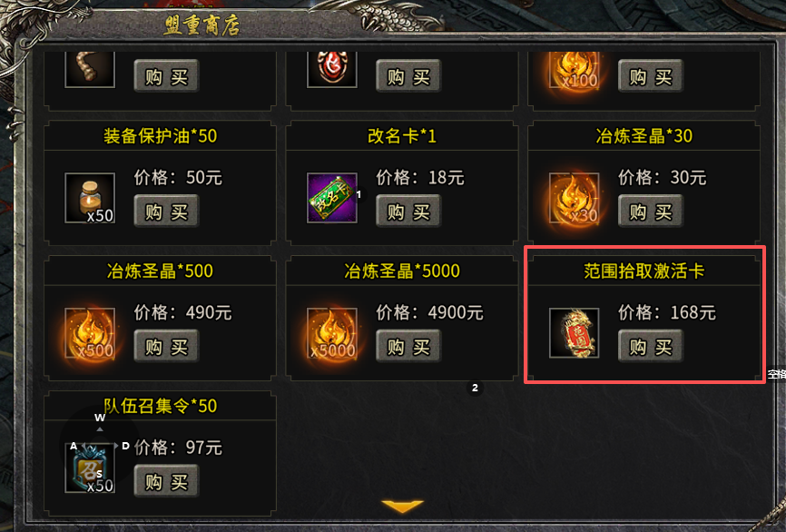Expand more items with yellow down arrow
The height and width of the screenshot is (532, 786).
(x=402, y=506)
